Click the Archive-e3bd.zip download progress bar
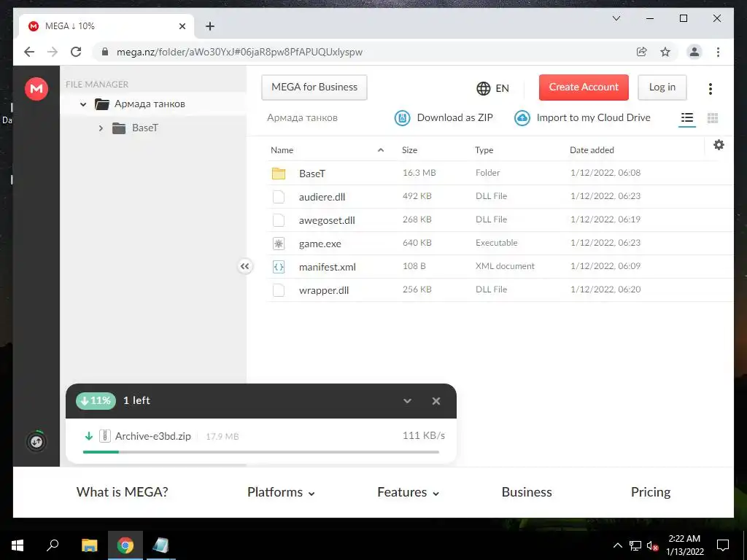This screenshot has height=560, width=747. pyautogui.click(x=261, y=452)
